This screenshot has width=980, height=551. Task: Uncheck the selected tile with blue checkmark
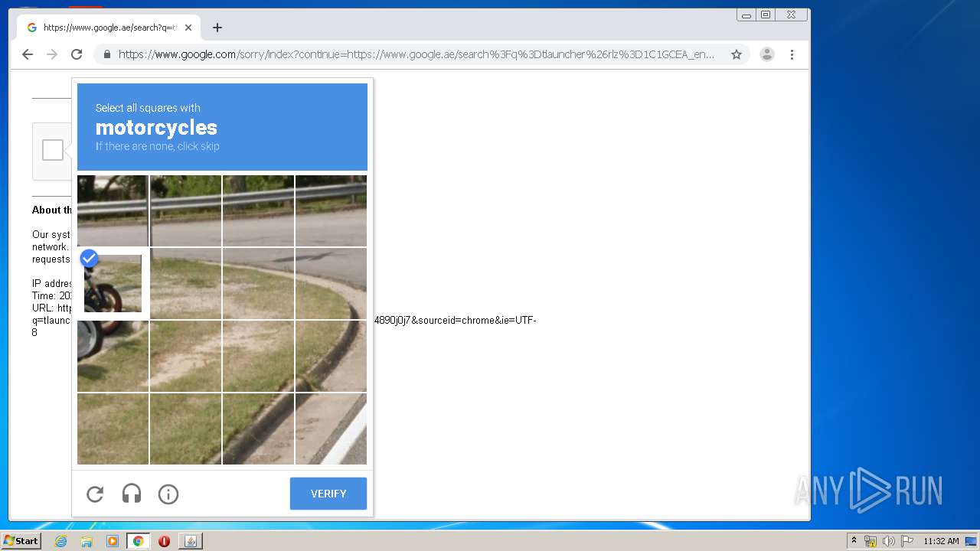click(x=113, y=283)
